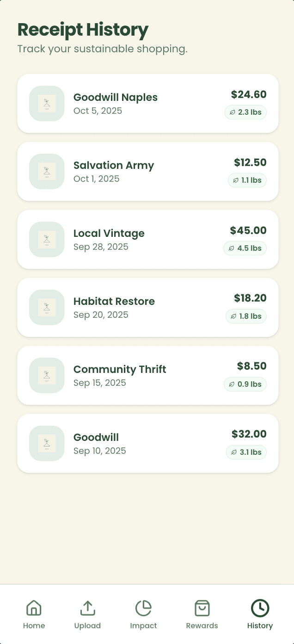This screenshot has width=294, height=644.
Task: Open the Community Thrift receipt
Action: (x=148, y=375)
